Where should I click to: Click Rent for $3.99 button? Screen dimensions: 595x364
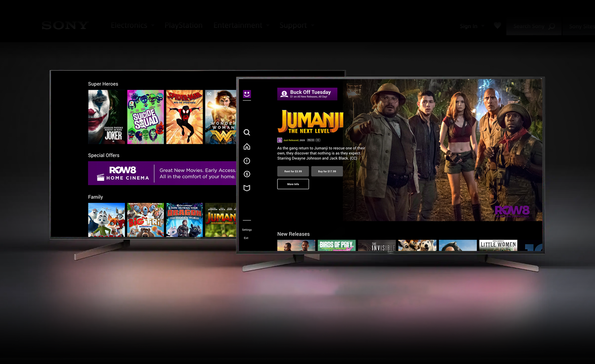[293, 171]
